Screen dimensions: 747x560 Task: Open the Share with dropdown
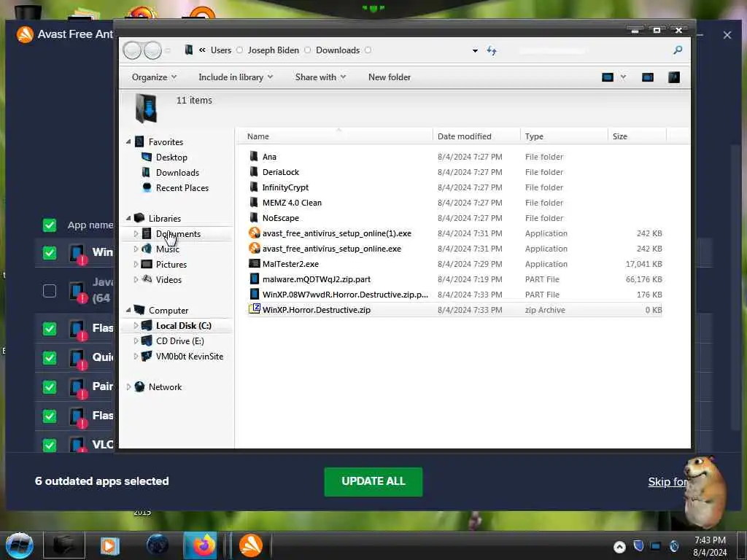(x=320, y=77)
